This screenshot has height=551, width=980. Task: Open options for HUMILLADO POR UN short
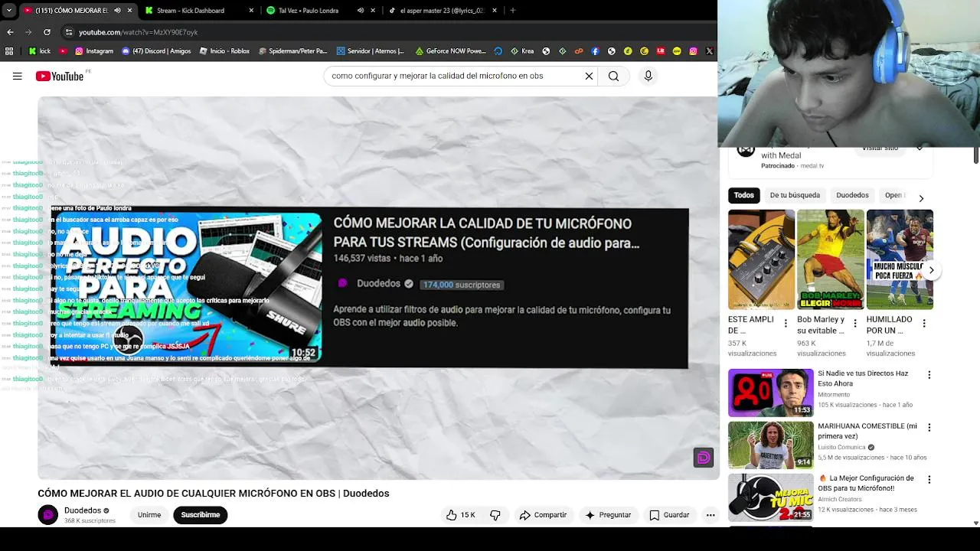click(924, 324)
